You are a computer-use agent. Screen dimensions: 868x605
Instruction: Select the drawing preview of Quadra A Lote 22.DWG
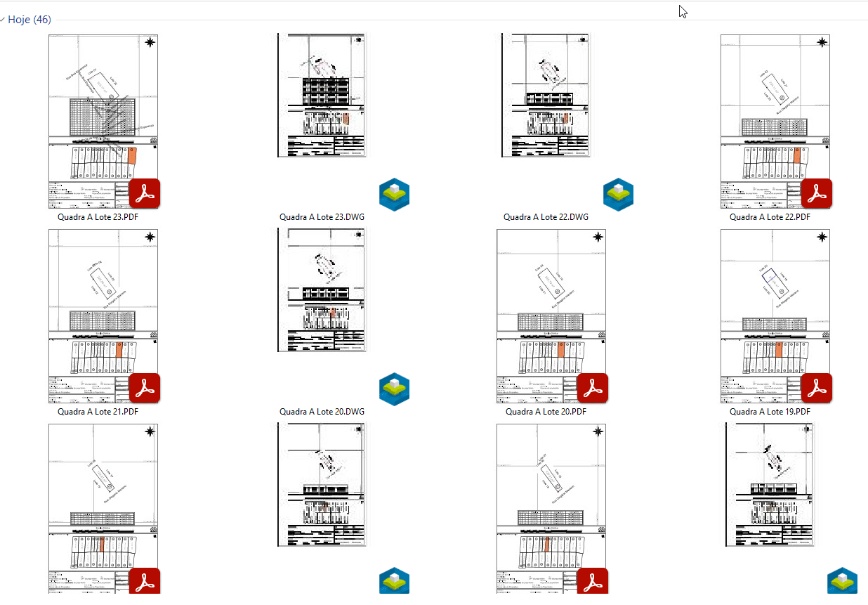pos(546,95)
